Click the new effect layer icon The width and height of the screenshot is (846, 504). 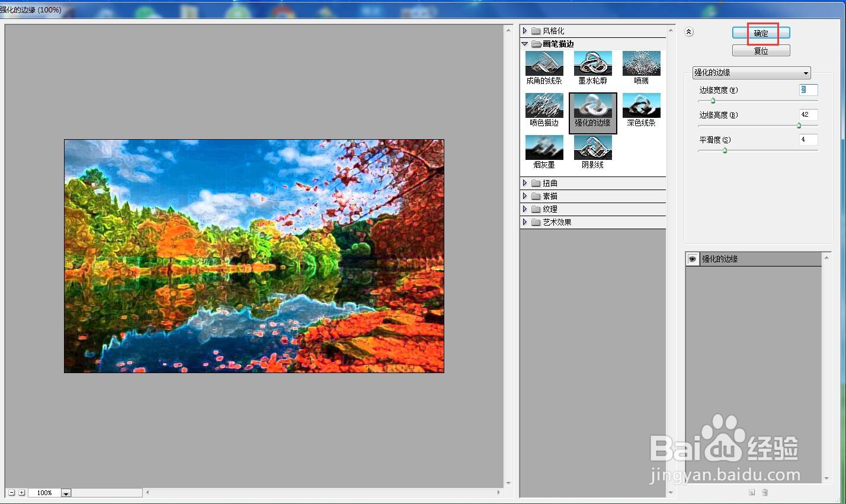pyautogui.click(x=751, y=492)
